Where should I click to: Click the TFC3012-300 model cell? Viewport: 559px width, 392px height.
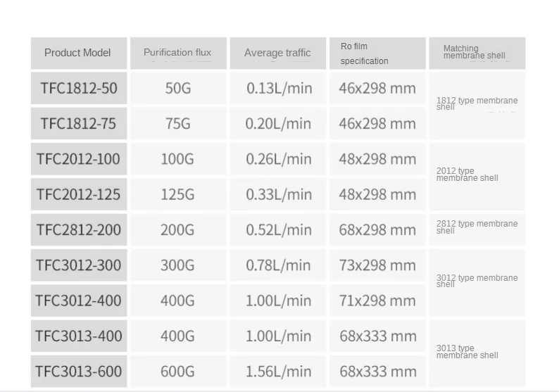coord(79,265)
